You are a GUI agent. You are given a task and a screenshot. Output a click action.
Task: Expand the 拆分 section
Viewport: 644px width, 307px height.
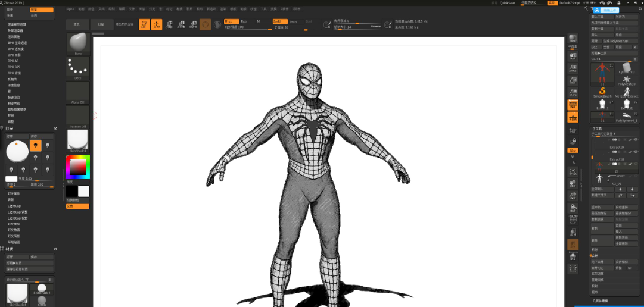(x=595, y=249)
